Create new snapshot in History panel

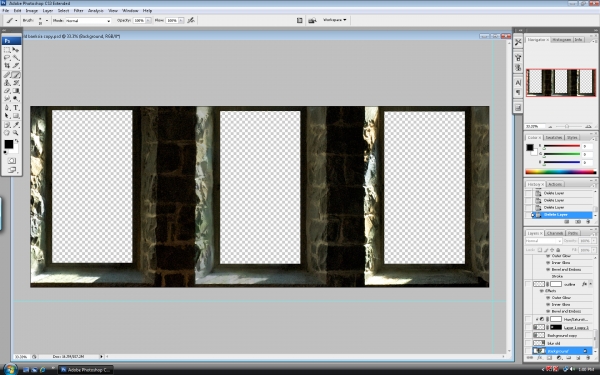578,222
